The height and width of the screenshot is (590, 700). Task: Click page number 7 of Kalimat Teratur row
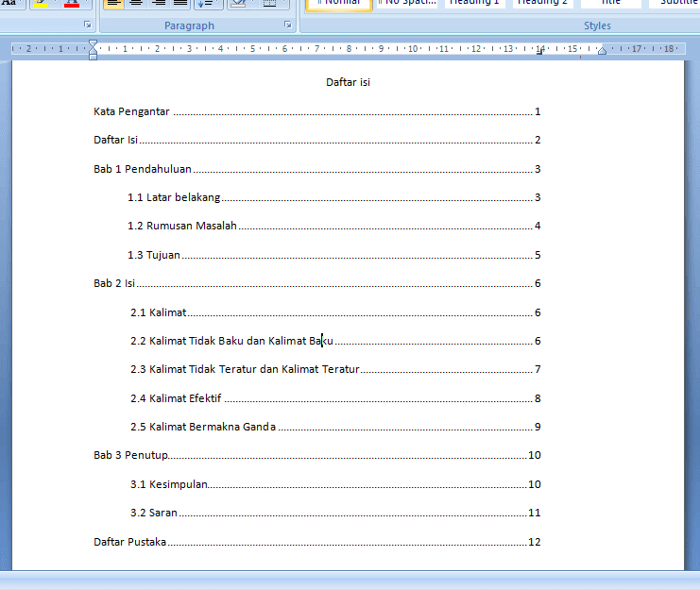[x=538, y=369]
